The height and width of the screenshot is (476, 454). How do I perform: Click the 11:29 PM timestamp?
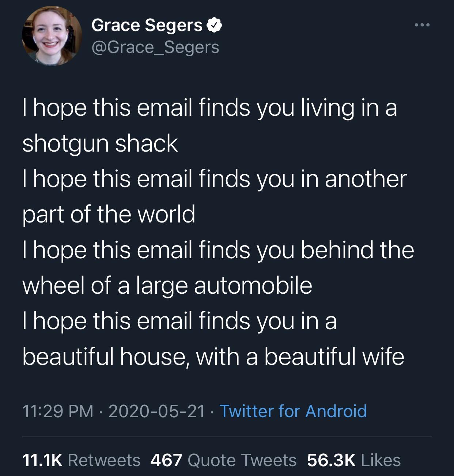(x=58, y=411)
